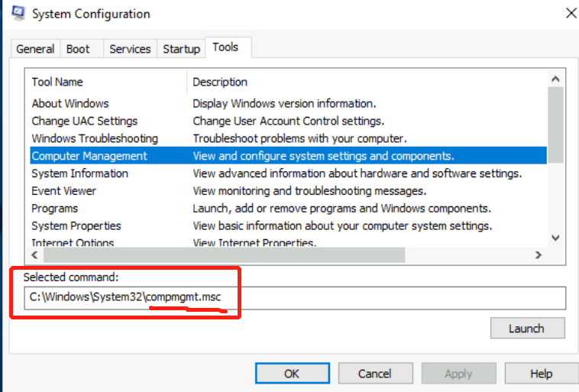Switch to the Services tab
The width and height of the screenshot is (579, 392).
[130, 49]
